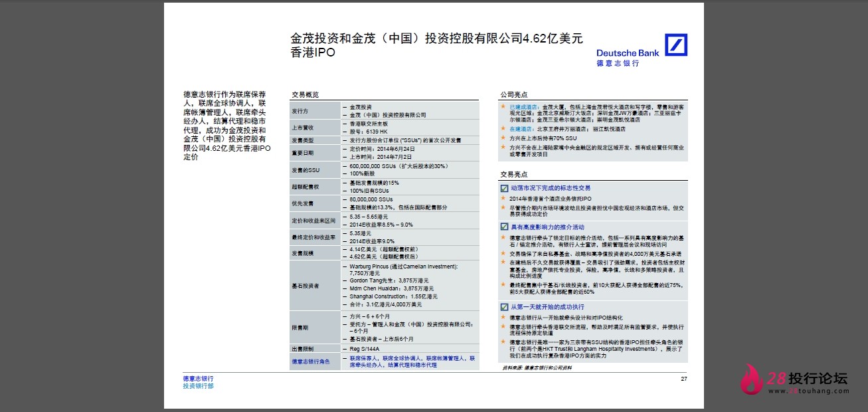Click the star bullet before 德意志银行牵头了锁定目标的推介活动

(503, 237)
